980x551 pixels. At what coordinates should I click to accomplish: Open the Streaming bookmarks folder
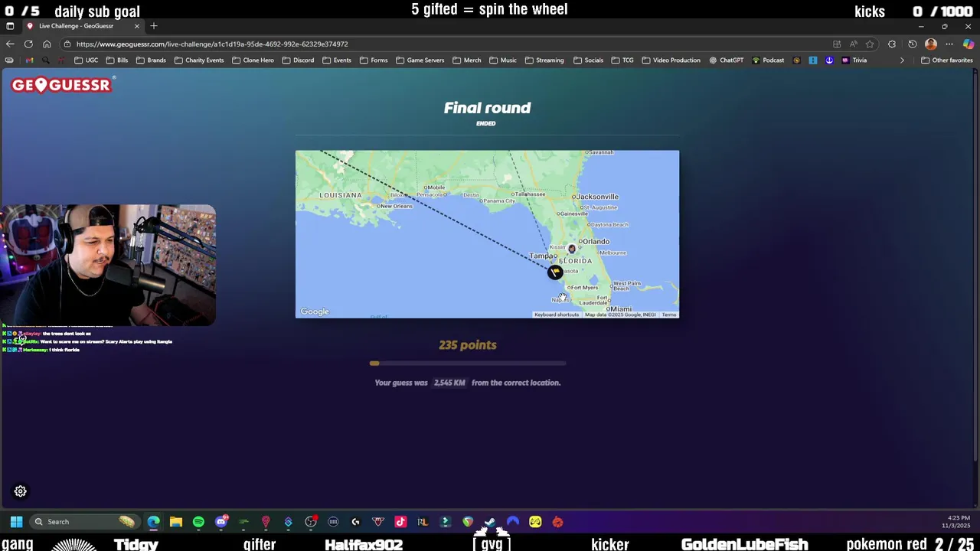click(x=544, y=60)
